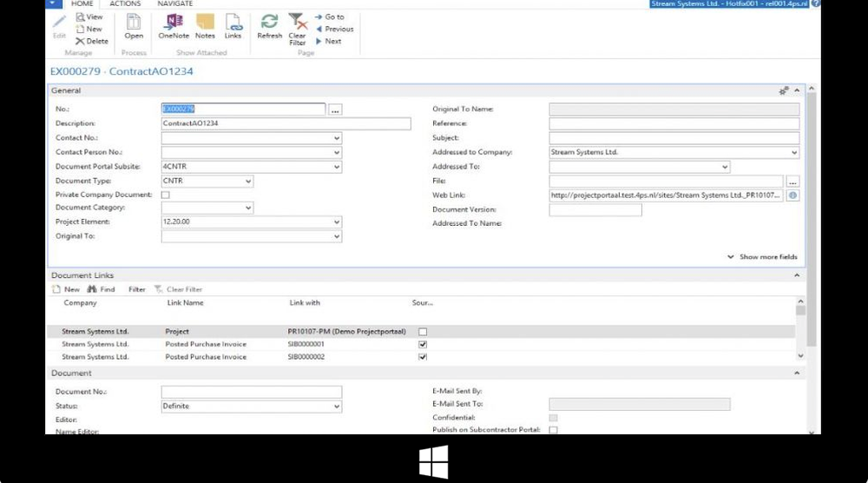Click the Windows logo button
This screenshot has width=868, height=483.
click(x=433, y=462)
